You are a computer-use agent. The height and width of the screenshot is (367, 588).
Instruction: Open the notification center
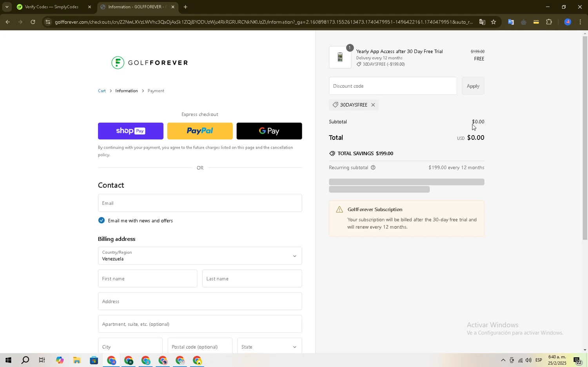pyautogui.click(x=578, y=360)
